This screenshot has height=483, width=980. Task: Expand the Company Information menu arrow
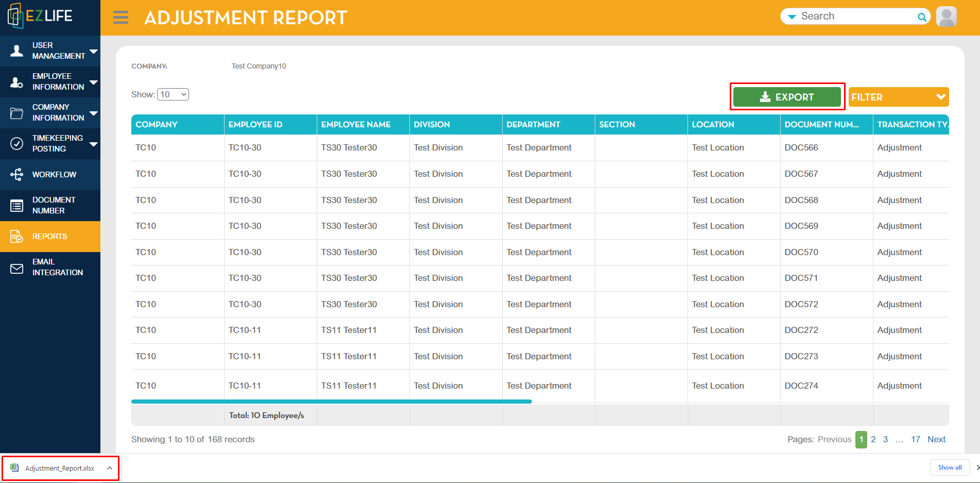[94, 113]
